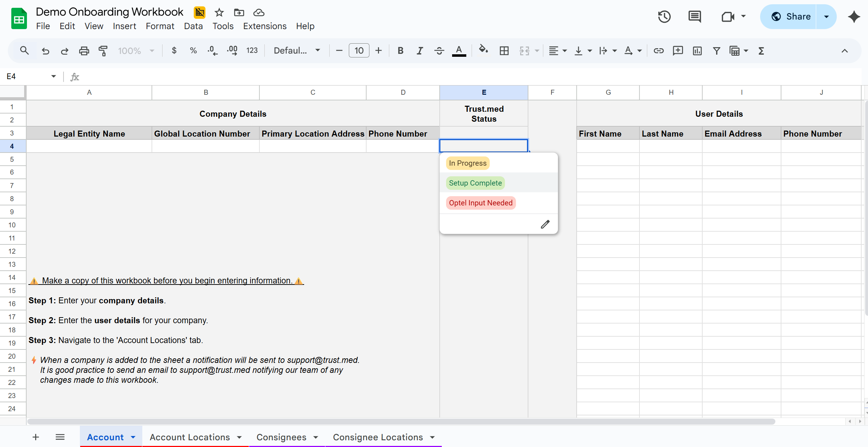868x447 pixels.
Task: Switch to the Account Locations tab
Action: [x=196, y=437]
